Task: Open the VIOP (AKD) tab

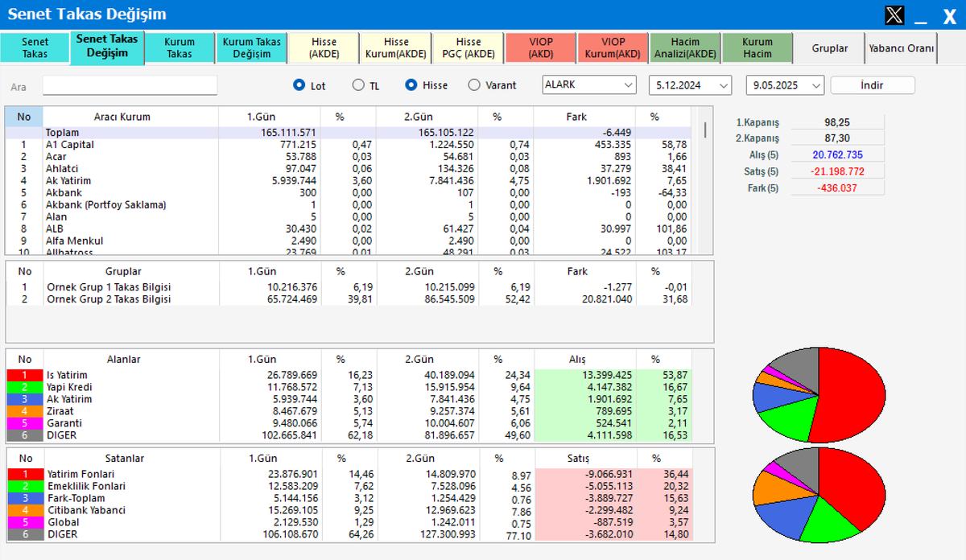Action: 540,47
